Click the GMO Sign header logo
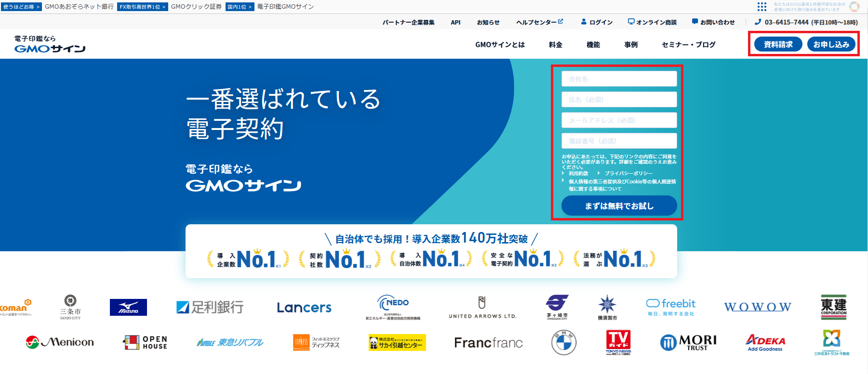Image resolution: width=868 pixels, height=374 pixels. (50, 44)
